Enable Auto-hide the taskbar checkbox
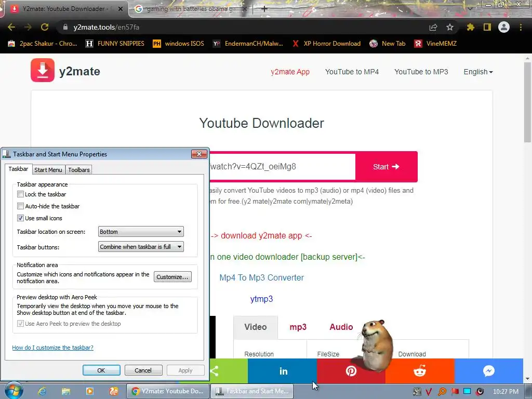 click(x=20, y=206)
